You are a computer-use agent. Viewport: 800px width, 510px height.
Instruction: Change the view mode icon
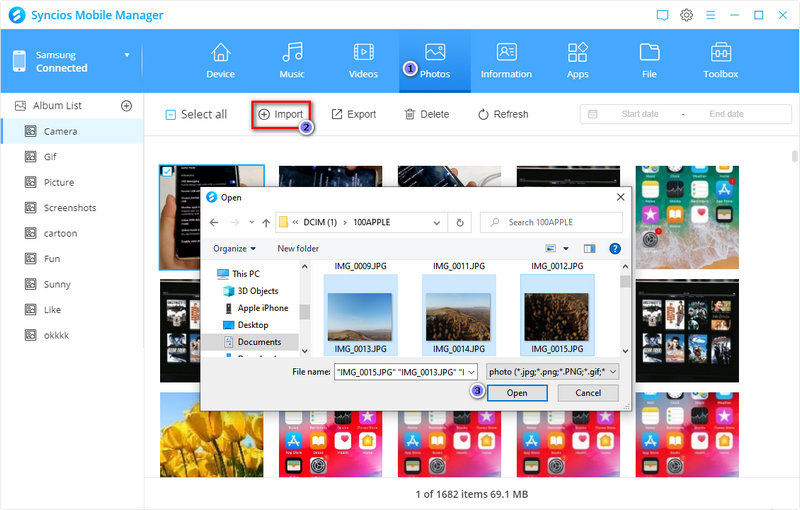[x=551, y=248]
